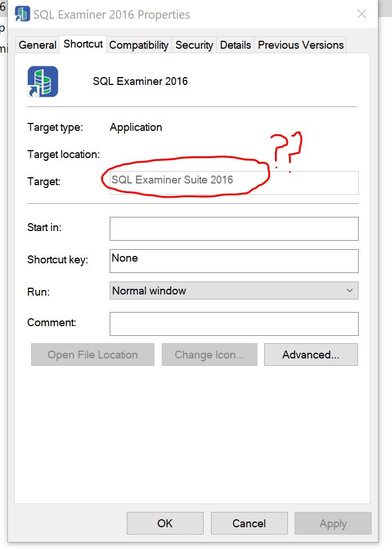The image size is (392, 551).
Task: Click the 'Comment:' label
Action: 51,323
